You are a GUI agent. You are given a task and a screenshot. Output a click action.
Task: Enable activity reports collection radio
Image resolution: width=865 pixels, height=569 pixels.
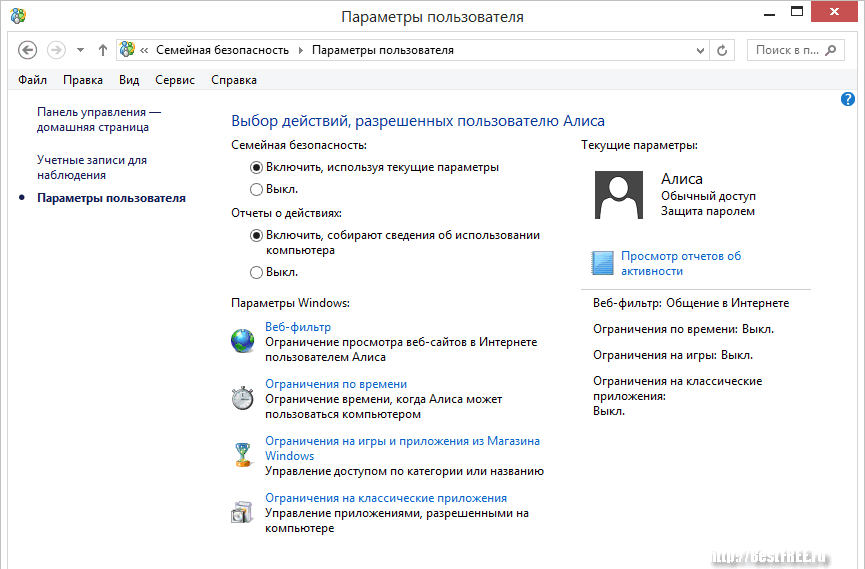click(256, 236)
